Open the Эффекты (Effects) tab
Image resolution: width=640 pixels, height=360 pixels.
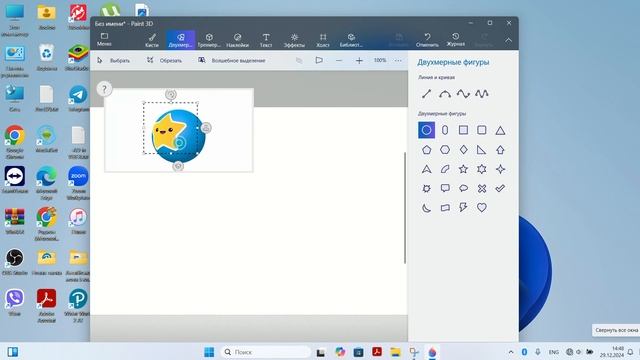pos(294,40)
